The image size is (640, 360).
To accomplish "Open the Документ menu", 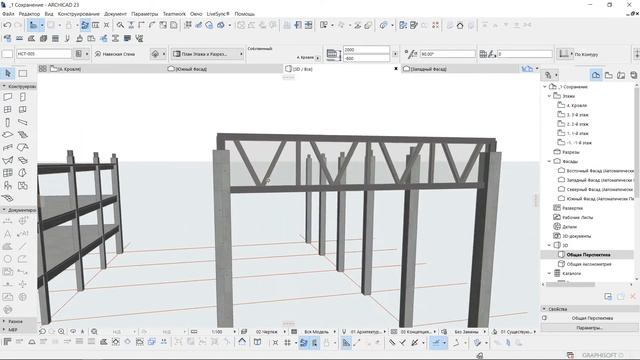I will coord(115,14).
